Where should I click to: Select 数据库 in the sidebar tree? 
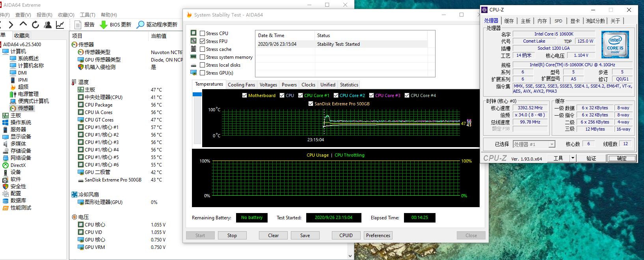click(x=18, y=200)
